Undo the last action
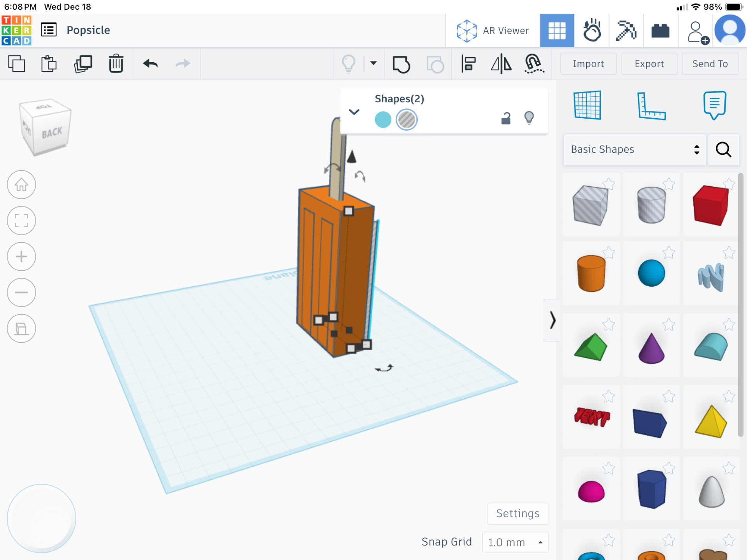This screenshot has width=747, height=560. coord(150,63)
